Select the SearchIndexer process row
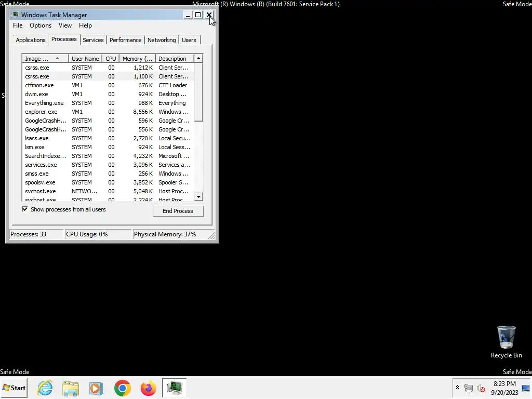The image size is (532, 399). (x=108, y=156)
